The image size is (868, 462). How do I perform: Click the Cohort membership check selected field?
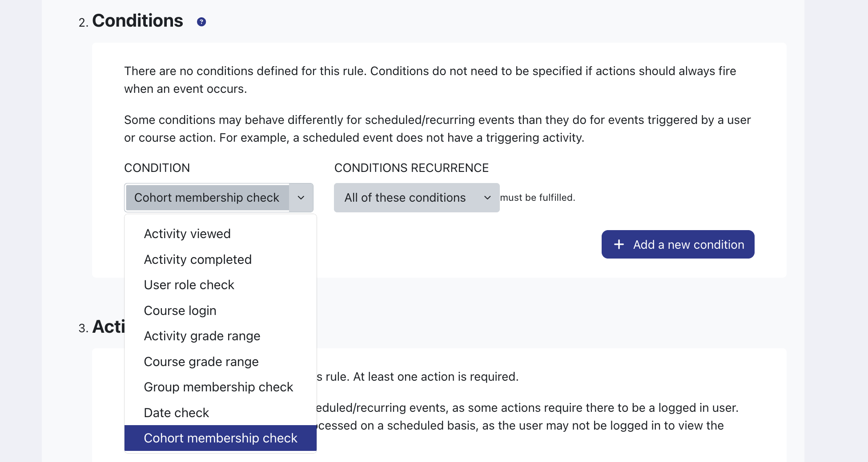[207, 198]
